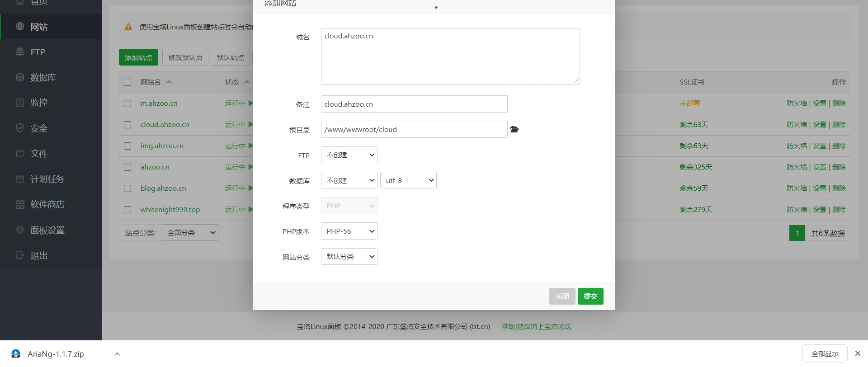This screenshot has height=367, width=868.
Task: Click the database icon beside 数据库
Action: pyautogui.click(x=20, y=77)
